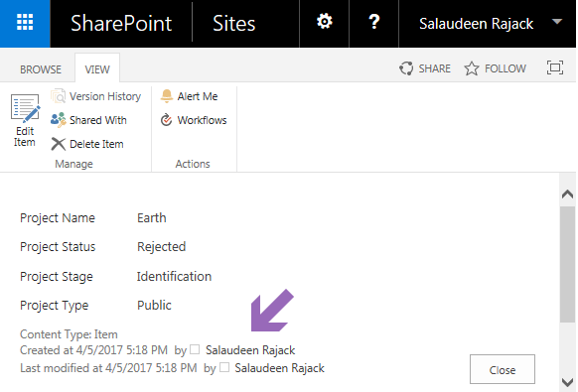
Task: Open Salaudeen Rajack creator profile link
Action: click(x=250, y=350)
